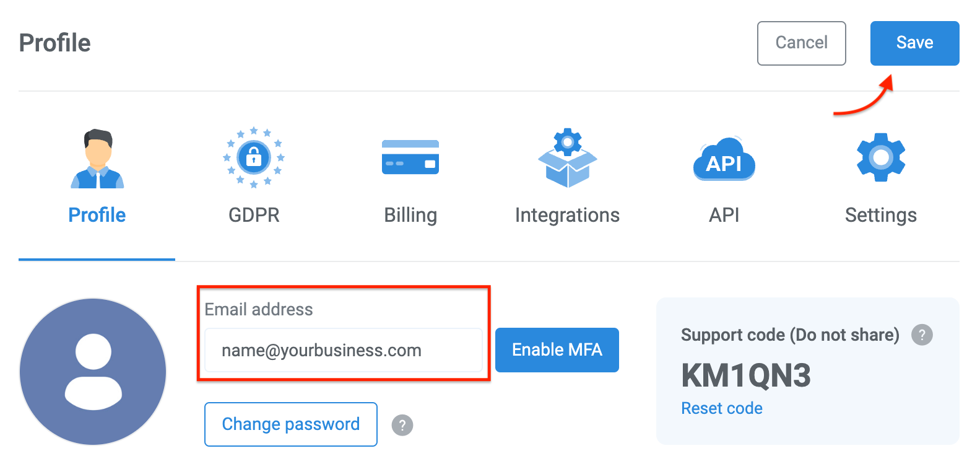980x469 pixels.
Task: Click the Profile person icon
Action: point(97,158)
